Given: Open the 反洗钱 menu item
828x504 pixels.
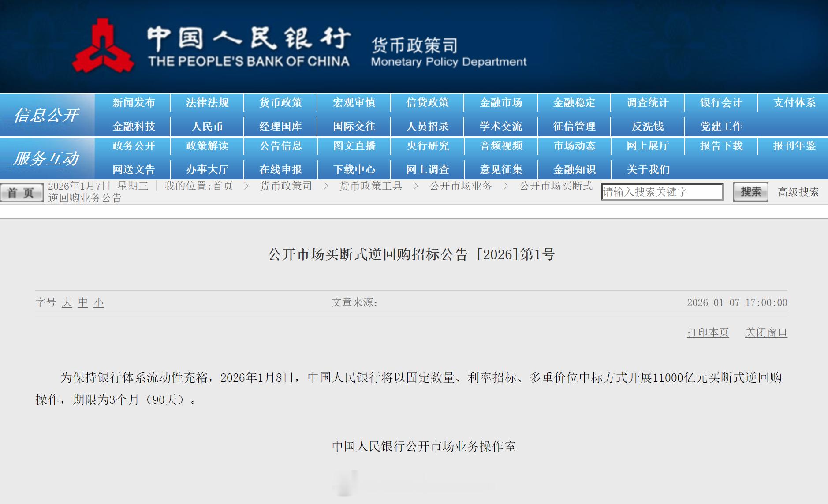Looking at the screenshot, I should point(648,127).
